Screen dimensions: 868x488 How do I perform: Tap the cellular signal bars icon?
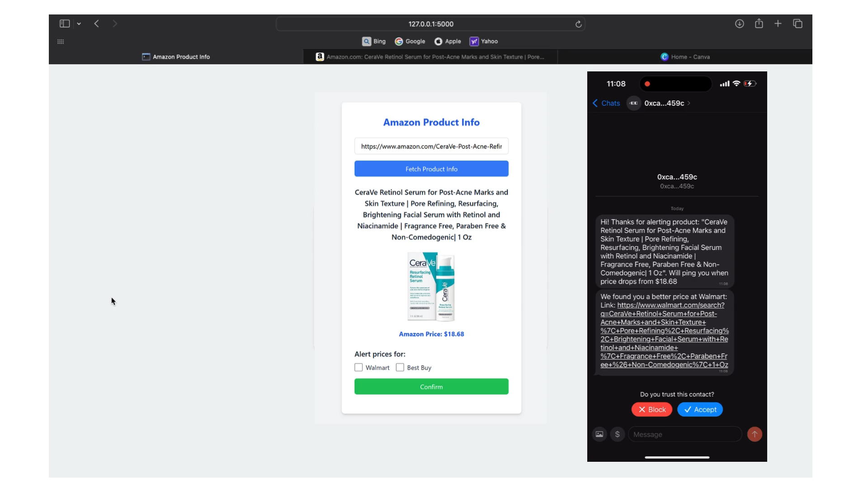tap(724, 84)
